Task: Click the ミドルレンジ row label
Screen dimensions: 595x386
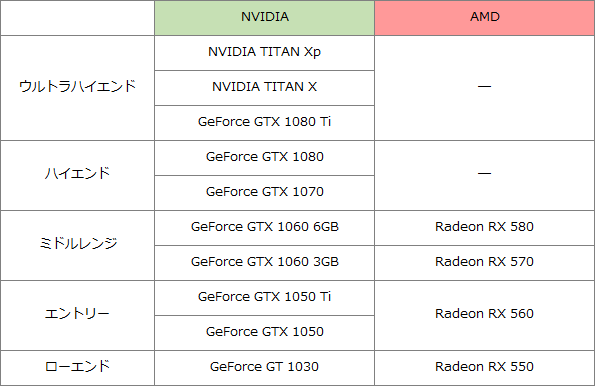Action: (x=77, y=246)
